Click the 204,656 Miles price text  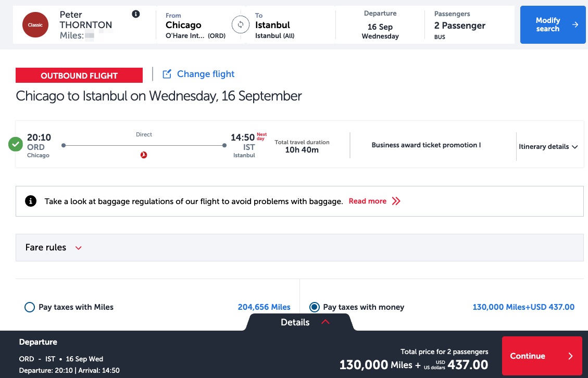coord(264,307)
